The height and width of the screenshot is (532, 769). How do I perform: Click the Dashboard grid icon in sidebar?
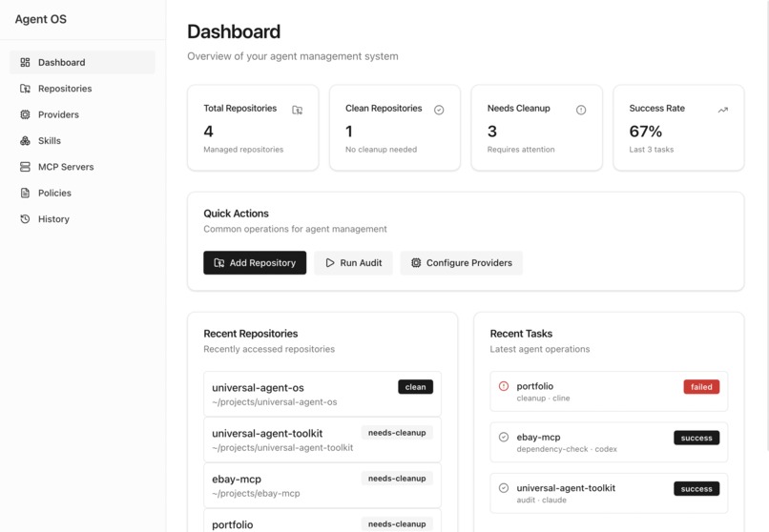[x=25, y=62]
